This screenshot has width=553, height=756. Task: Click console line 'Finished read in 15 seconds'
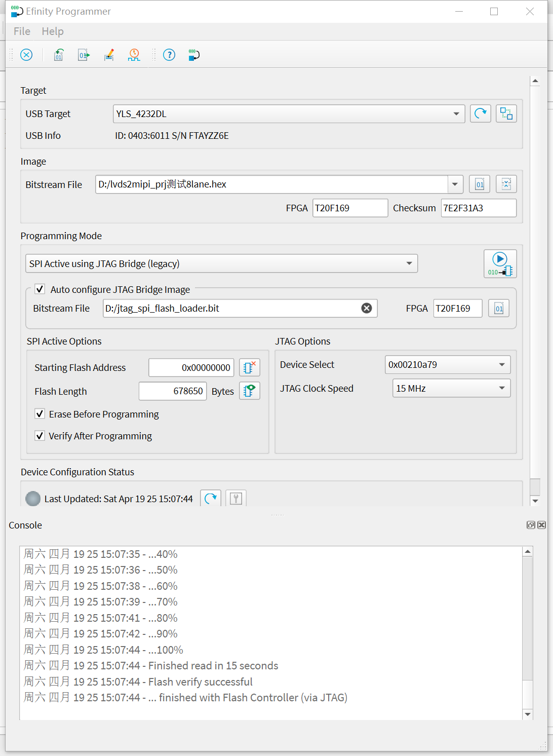tap(151, 665)
